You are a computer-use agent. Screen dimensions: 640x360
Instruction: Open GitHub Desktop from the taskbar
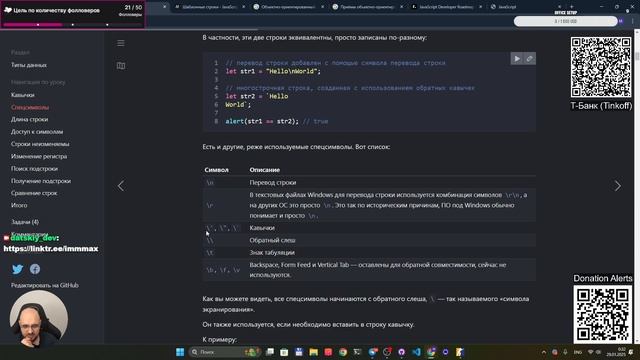tap(402, 352)
